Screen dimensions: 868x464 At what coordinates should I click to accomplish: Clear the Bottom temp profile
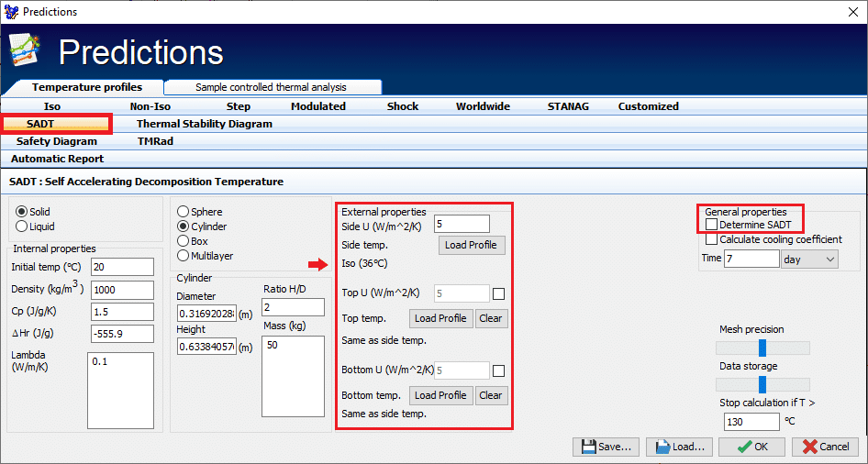[491, 395]
